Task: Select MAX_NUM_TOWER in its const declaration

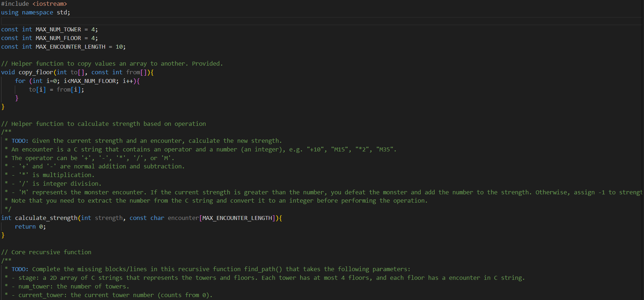Action: point(58,30)
